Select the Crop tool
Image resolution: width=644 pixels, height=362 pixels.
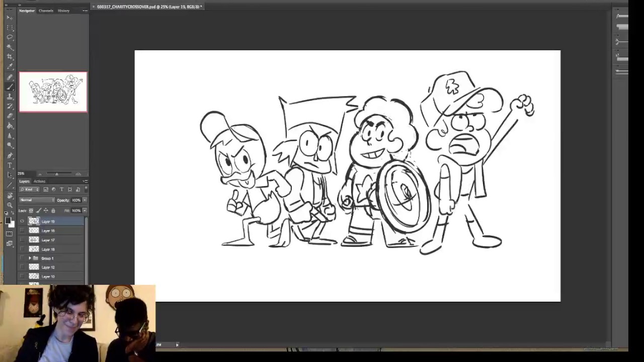click(10, 57)
